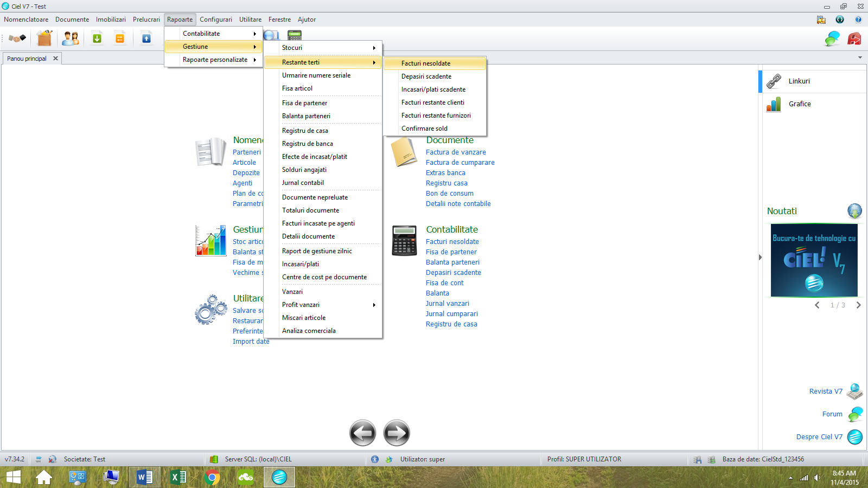Click the Utilizator: super status entry

click(x=423, y=459)
